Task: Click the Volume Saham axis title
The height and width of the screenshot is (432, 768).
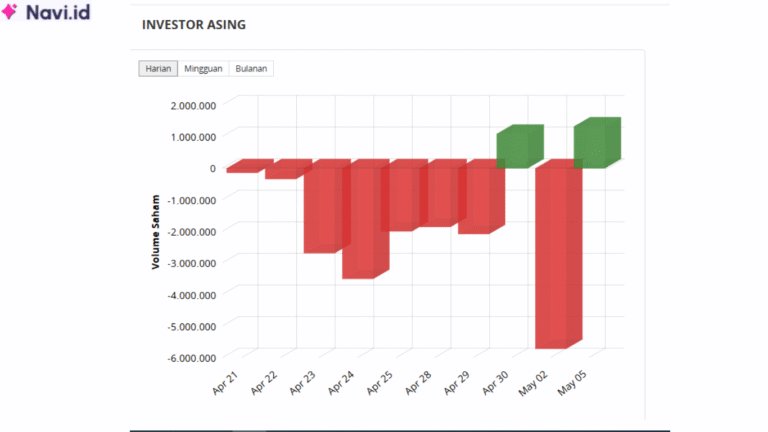Action: (x=156, y=232)
